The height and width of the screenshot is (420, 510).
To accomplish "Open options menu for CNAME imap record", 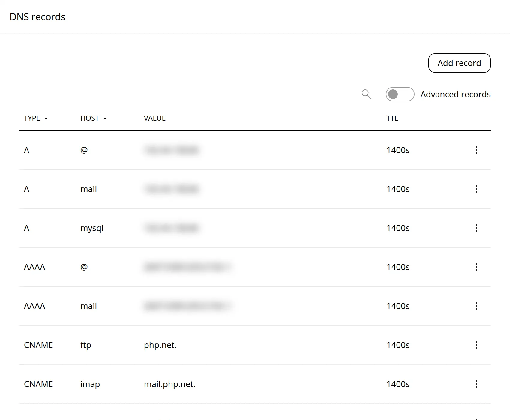I will coord(476,384).
